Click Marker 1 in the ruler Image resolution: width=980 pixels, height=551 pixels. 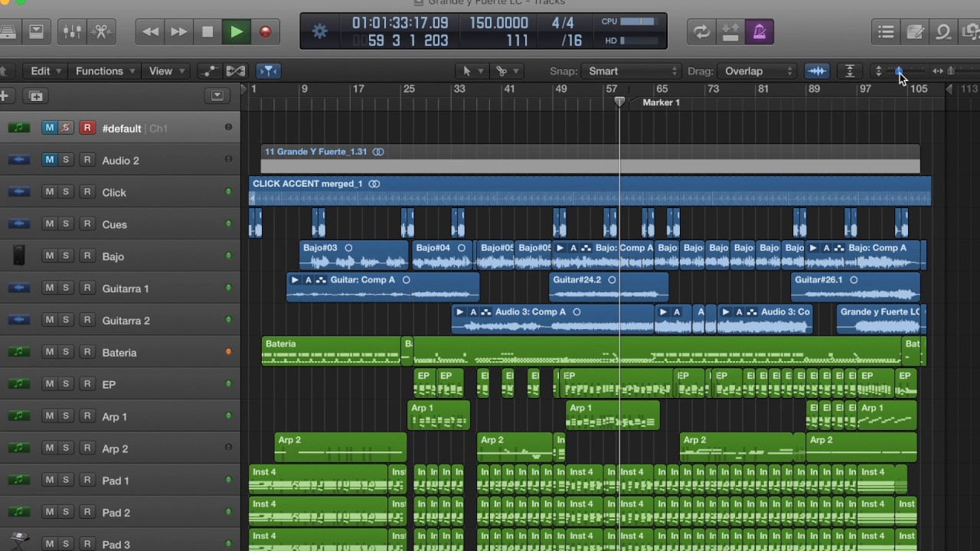click(661, 103)
